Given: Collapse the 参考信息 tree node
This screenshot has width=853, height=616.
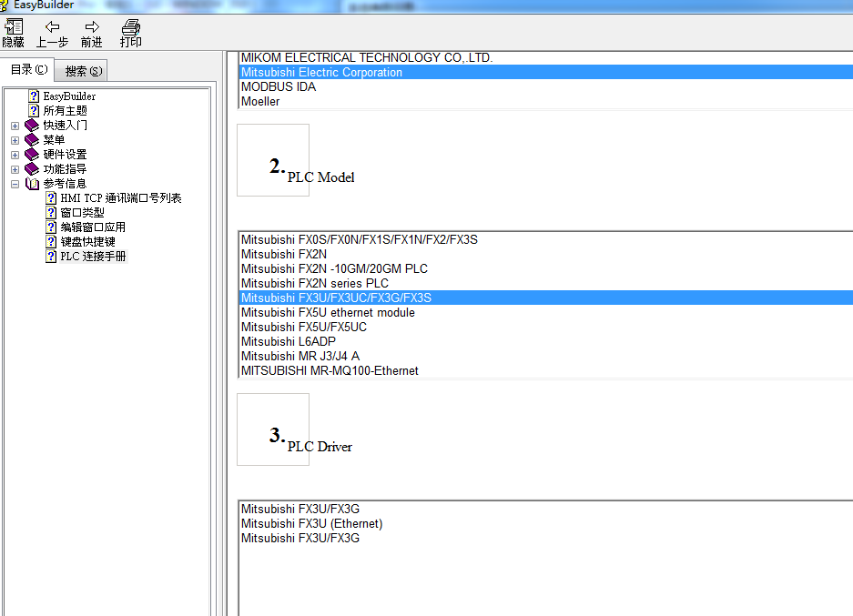Looking at the screenshot, I should coord(15,184).
